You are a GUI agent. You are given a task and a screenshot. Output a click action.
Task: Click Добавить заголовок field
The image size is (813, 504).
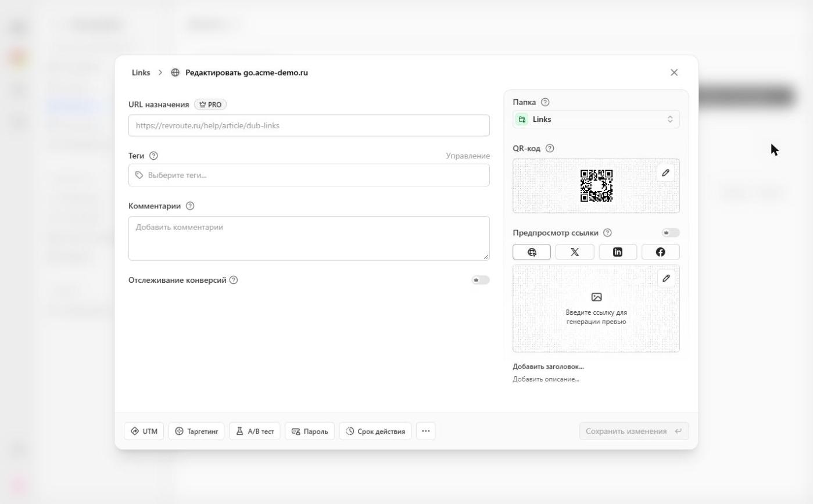(548, 366)
